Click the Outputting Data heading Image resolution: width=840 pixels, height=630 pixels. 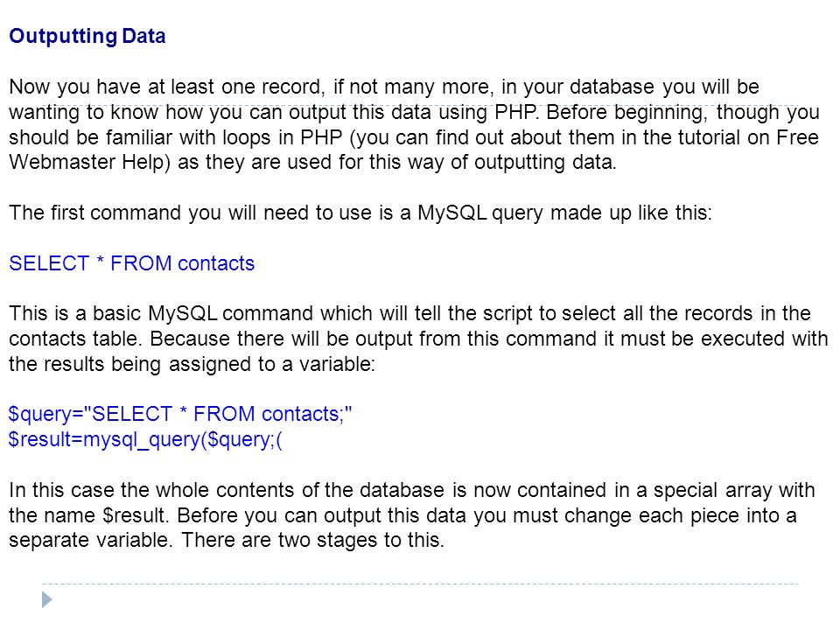pyautogui.click(x=87, y=37)
